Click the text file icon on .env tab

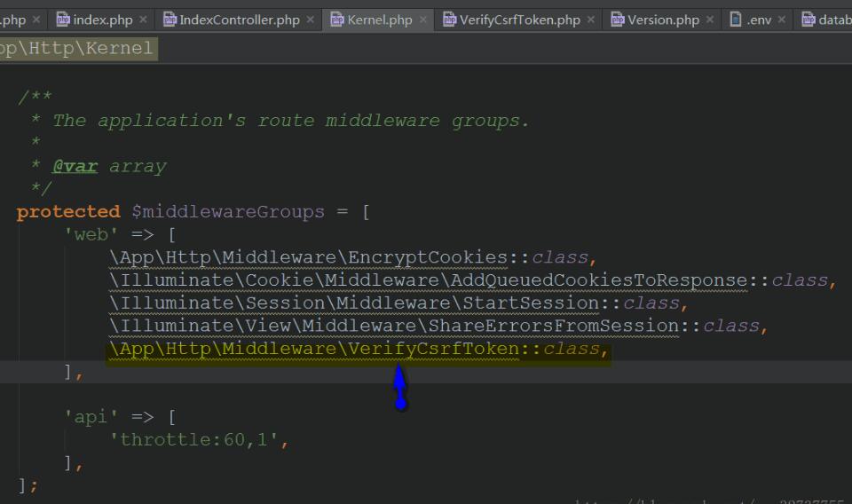[735, 20]
